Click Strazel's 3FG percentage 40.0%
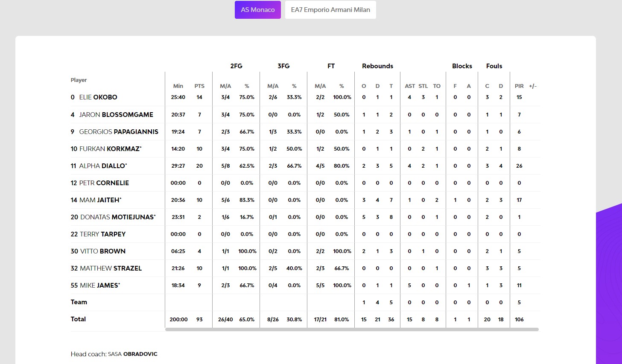The image size is (622, 364). pos(294,268)
